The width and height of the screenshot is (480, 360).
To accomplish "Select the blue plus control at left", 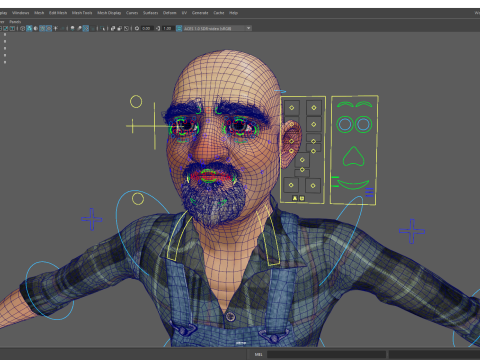I will [92, 219].
